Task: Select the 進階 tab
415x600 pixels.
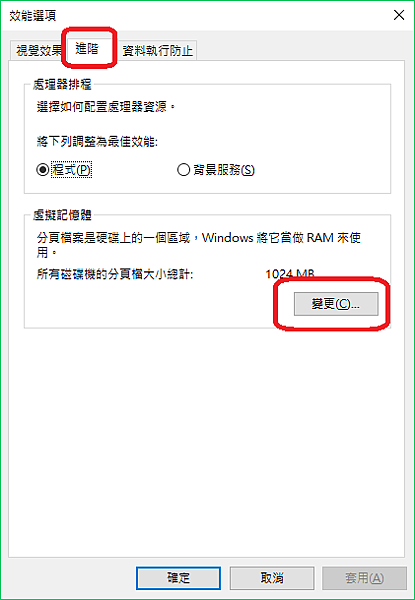Action: click(88, 49)
